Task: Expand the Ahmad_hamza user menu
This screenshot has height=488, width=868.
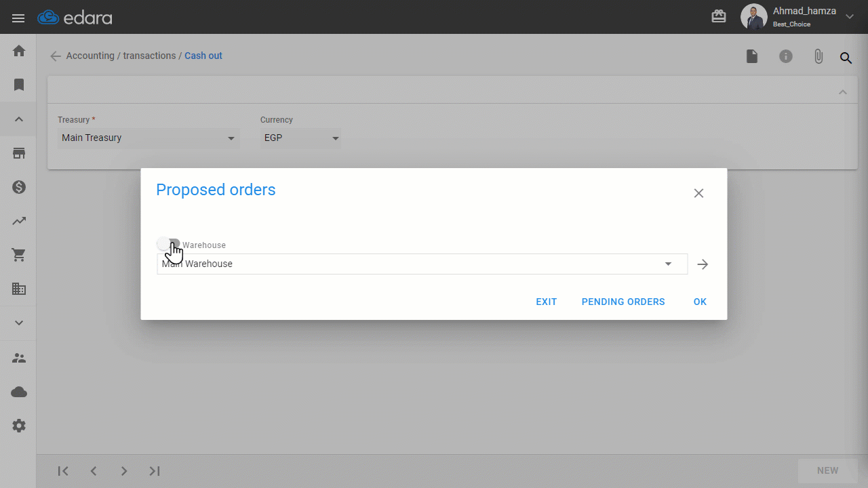Action: [850, 17]
